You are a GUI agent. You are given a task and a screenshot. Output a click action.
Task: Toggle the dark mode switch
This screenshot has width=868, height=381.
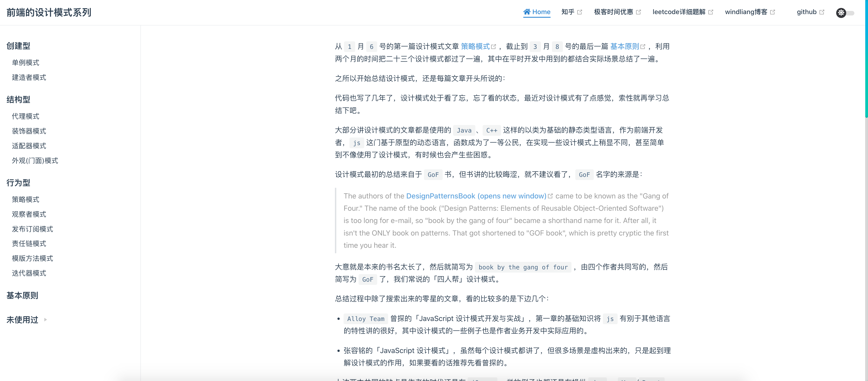pyautogui.click(x=845, y=13)
